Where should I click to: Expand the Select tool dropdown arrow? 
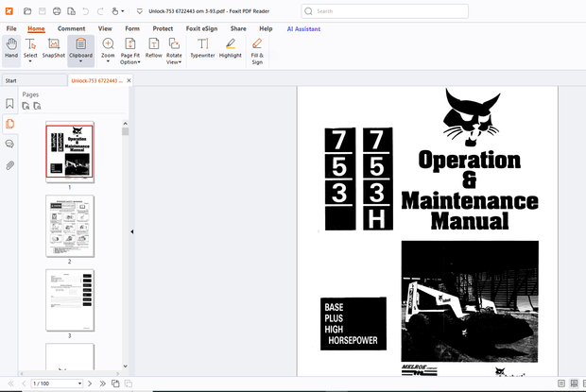click(30, 61)
